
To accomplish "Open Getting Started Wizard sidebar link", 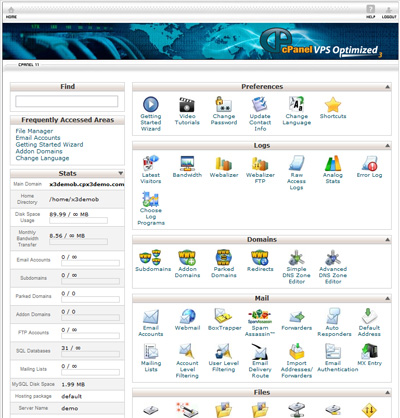I will pyautogui.click(x=49, y=145).
